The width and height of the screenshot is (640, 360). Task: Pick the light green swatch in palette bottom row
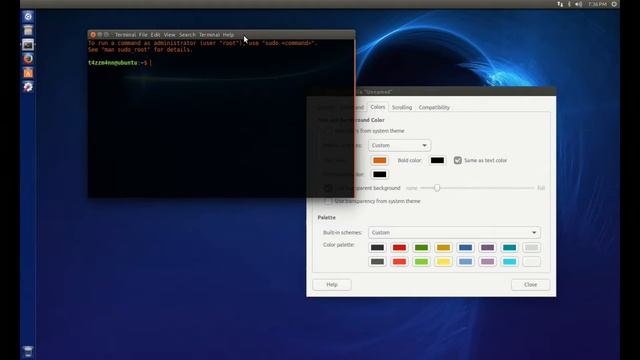click(x=421, y=262)
